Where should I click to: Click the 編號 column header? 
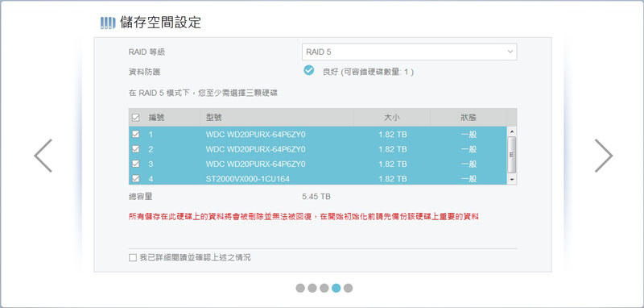click(x=156, y=118)
